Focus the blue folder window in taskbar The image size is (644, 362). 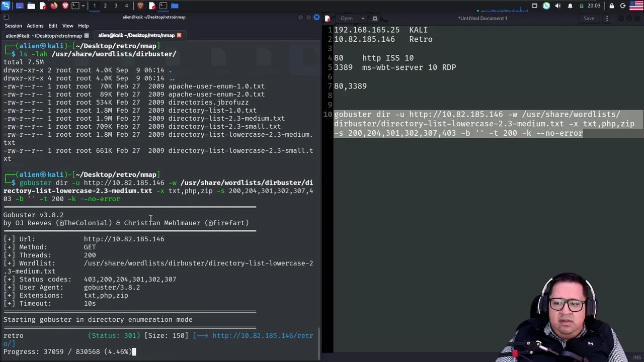(175, 6)
